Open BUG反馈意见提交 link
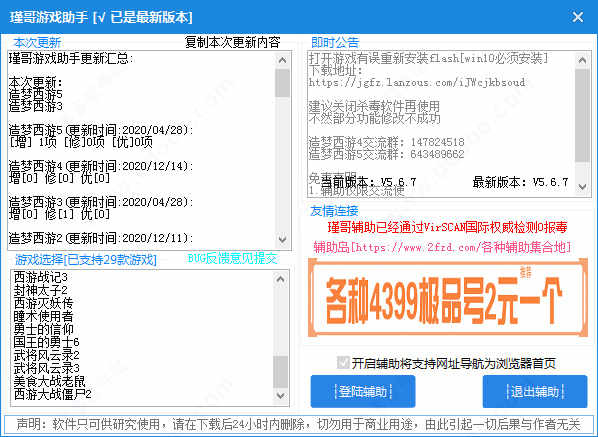Image resolution: width=598 pixels, height=437 pixels. [232, 259]
